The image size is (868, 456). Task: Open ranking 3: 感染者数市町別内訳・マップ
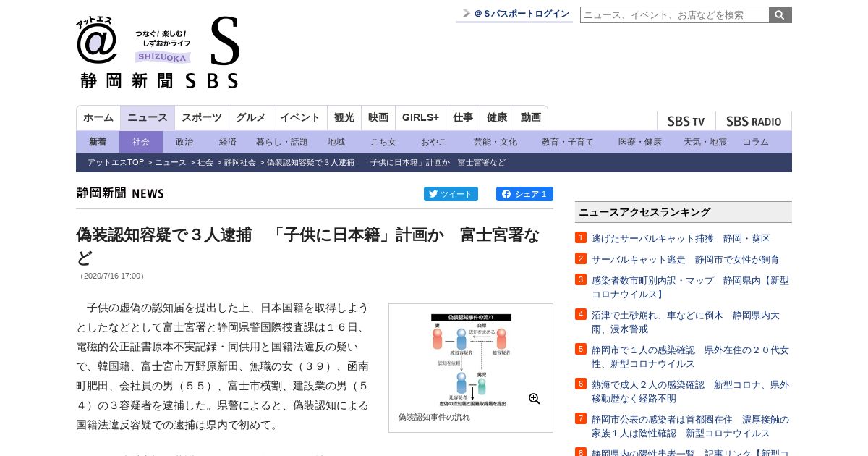click(x=690, y=287)
